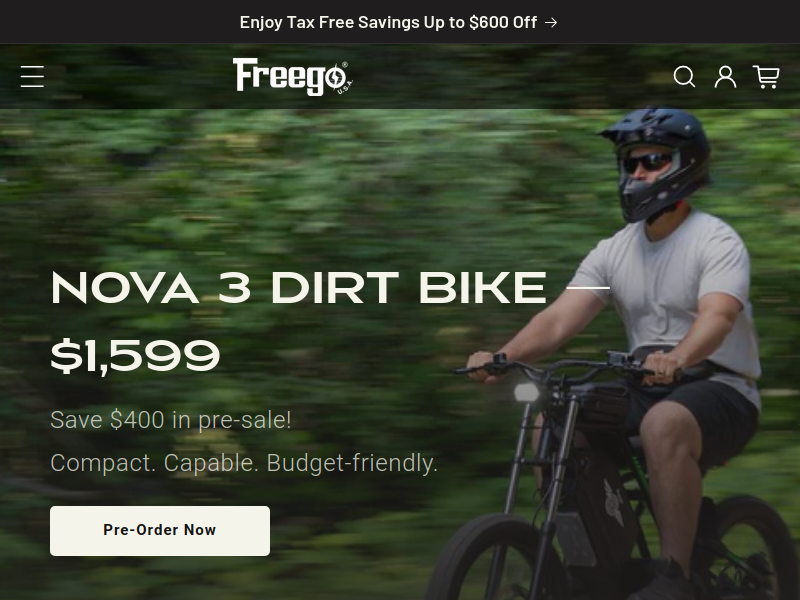Open the search magnifier icon
Viewport: 800px width, 600px height.
click(684, 77)
